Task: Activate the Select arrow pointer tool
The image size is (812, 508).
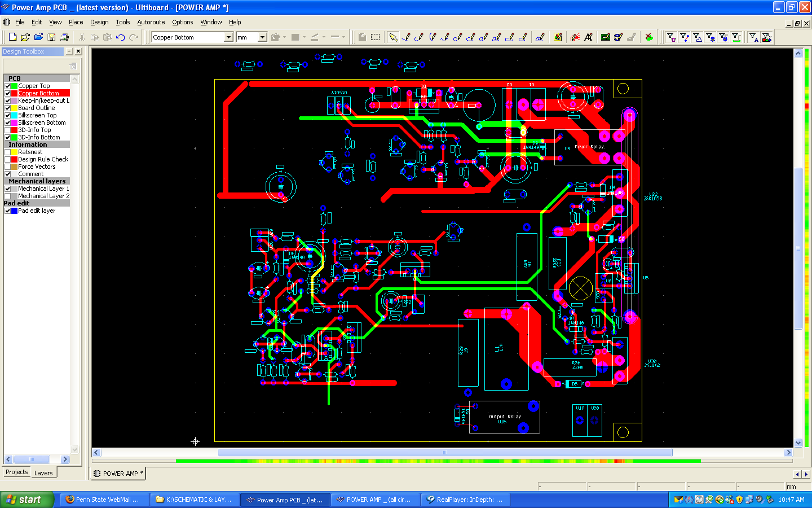Action: point(393,37)
